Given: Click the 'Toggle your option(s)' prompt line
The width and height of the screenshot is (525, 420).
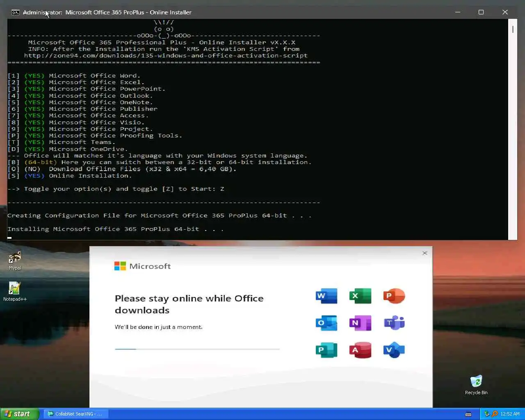Looking at the screenshot, I should point(116,189).
